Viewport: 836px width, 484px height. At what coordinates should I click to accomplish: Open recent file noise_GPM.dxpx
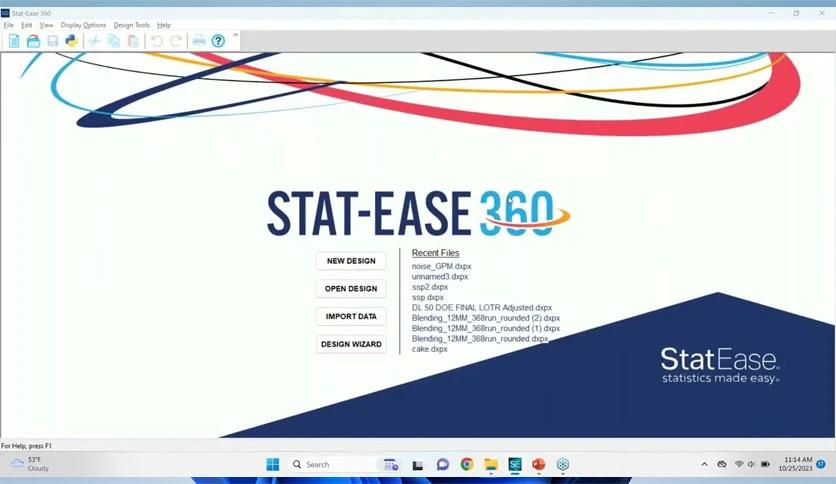click(x=441, y=266)
